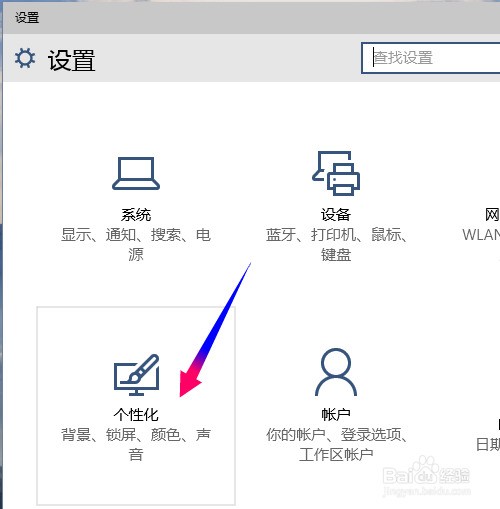The height and width of the screenshot is (509, 500).
Task: Select the 帐户 category label
Action: point(336,415)
